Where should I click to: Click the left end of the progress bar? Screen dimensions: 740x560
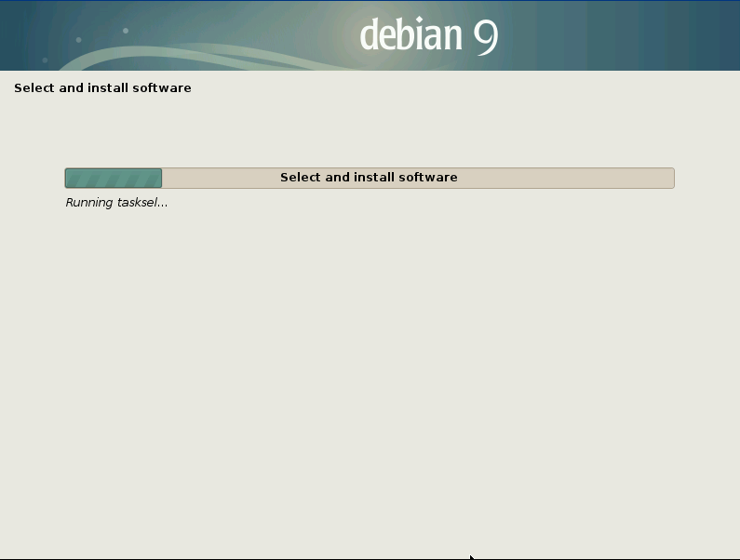(68, 178)
